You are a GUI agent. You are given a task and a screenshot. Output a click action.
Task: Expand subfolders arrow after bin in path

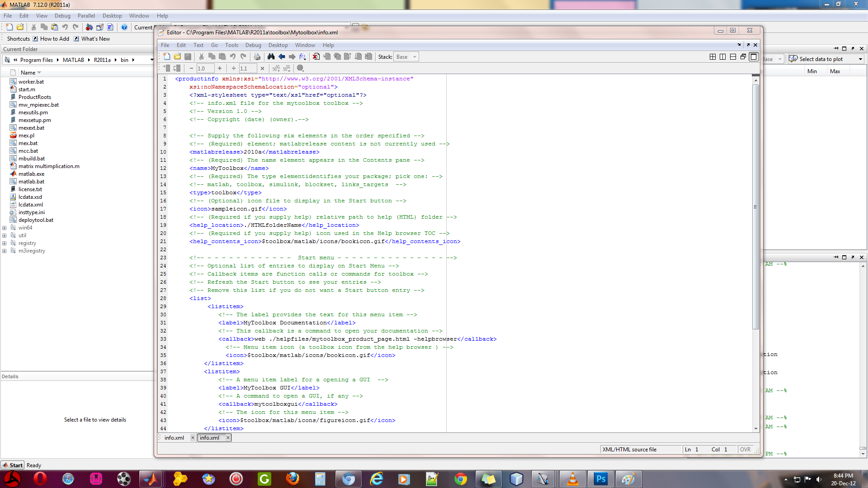[x=133, y=60]
